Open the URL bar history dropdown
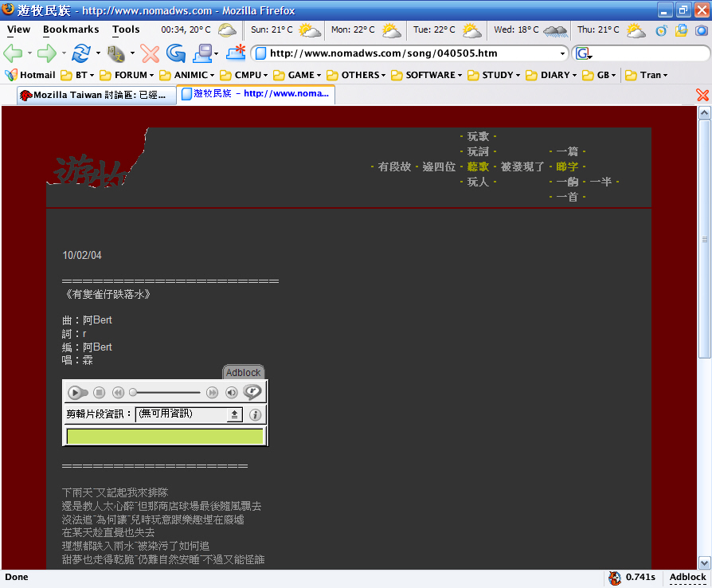Image resolution: width=712 pixels, height=588 pixels. click(562, 53)
